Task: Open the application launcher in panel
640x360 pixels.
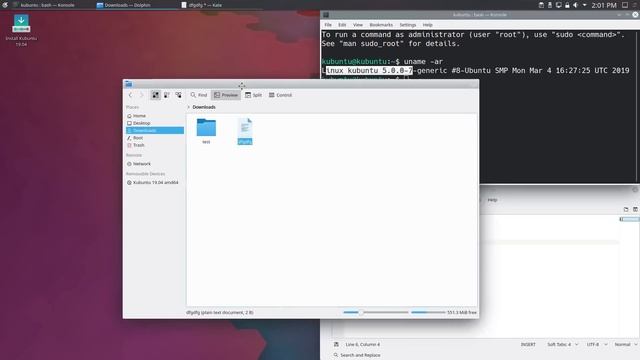Action: click(5, 5)
